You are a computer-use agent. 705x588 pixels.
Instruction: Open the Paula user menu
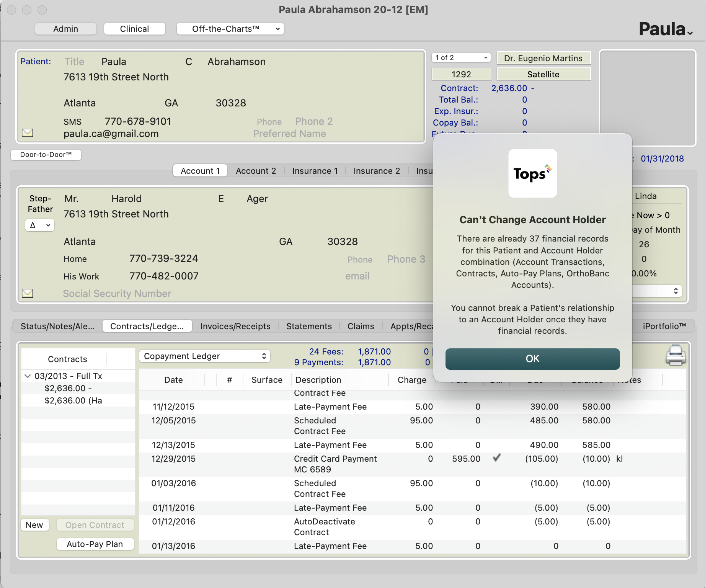[x=666, y=29]
